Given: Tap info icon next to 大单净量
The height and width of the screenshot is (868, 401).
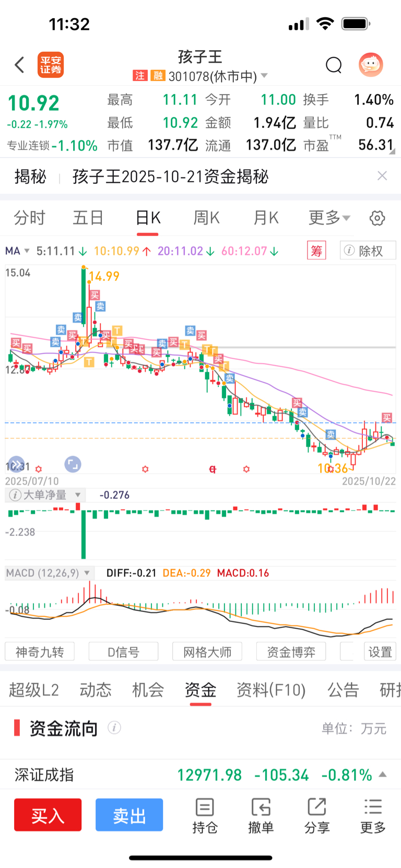Looking at the screenshot, I should (15, 495).
